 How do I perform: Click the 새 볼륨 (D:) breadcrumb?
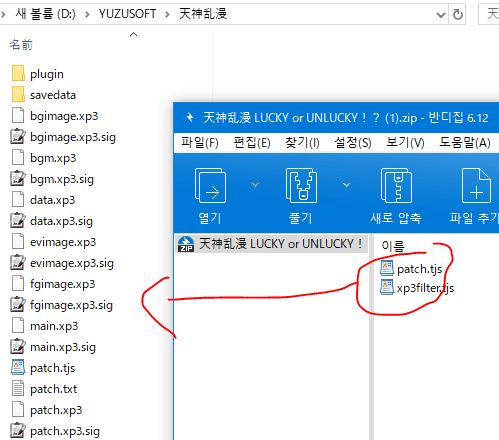click(x=46, y=14)
